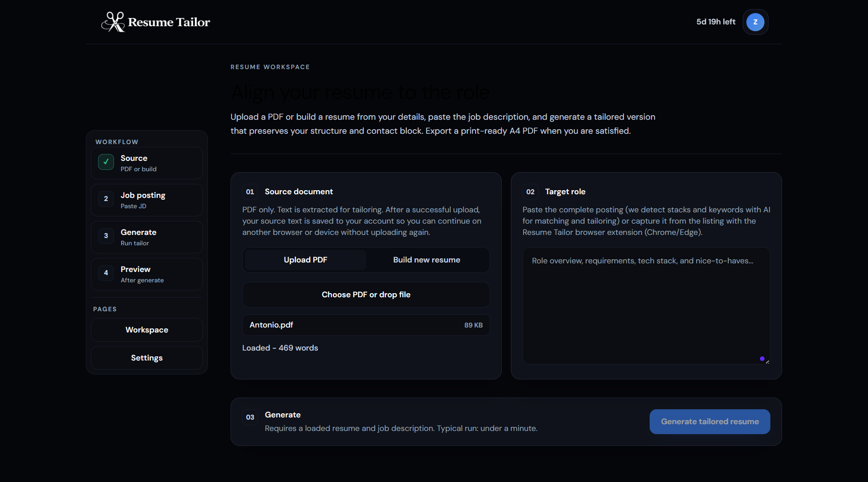Click the Target role heading
Screen dimensions: 868x482
[565, 192]
